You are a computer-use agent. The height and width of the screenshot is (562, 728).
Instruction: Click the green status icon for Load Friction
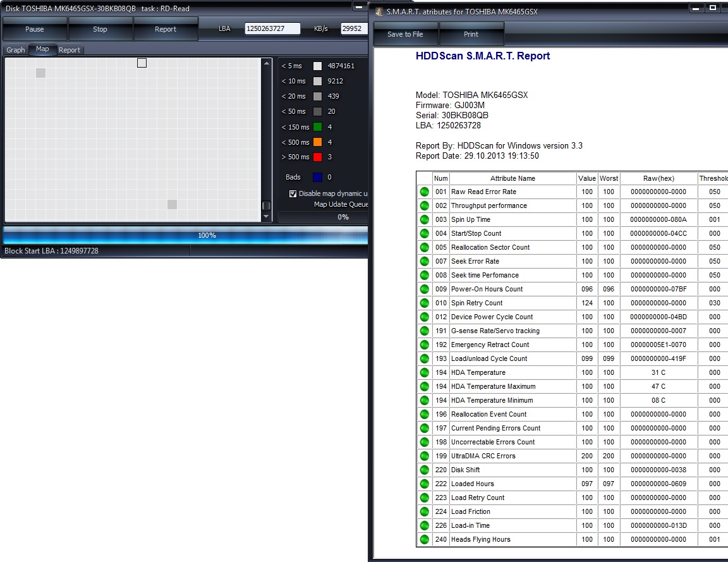pos(425,512)
